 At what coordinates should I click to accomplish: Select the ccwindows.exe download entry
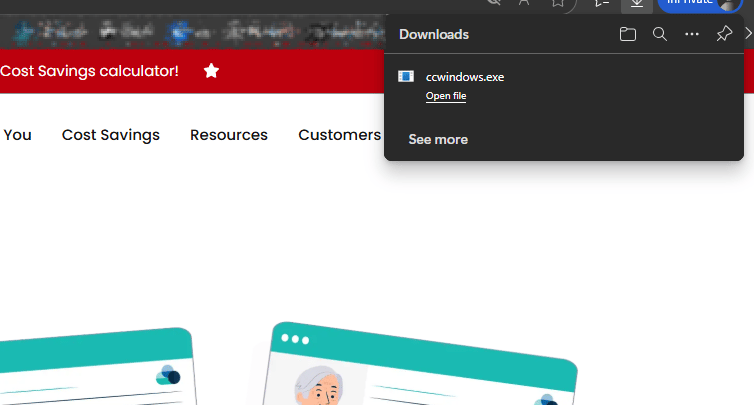(x=564, y=87)
